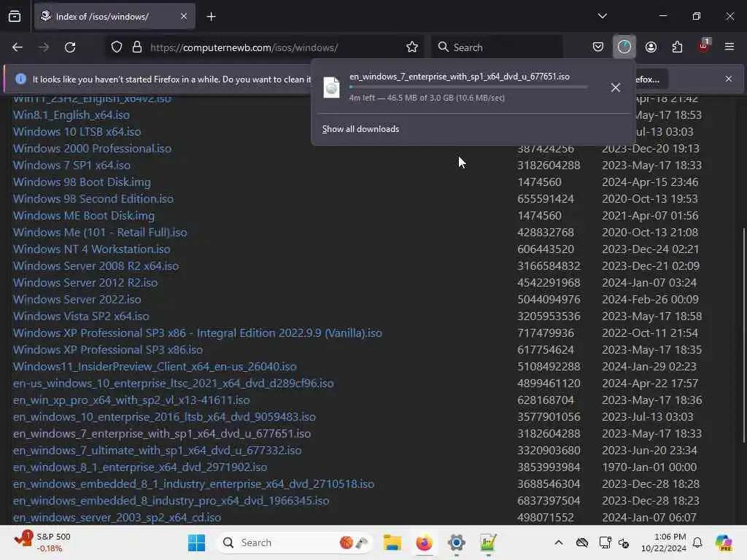Open File Explorer from taskbar
This screenshot has width=747, height=560.
click(x=392, y=542)
